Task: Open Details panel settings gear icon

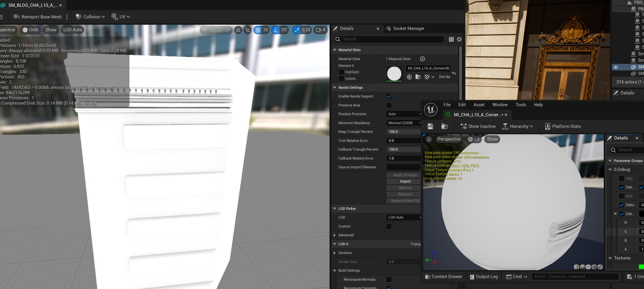Action: click(459, 39)
